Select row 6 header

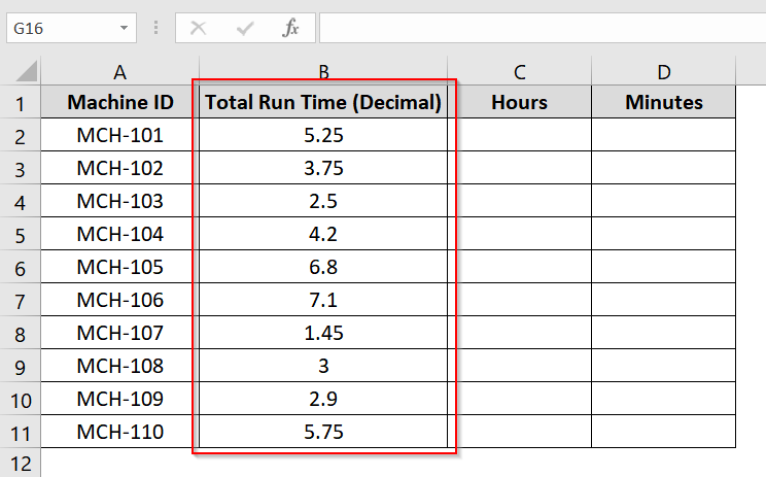click(x=20, y=267)
